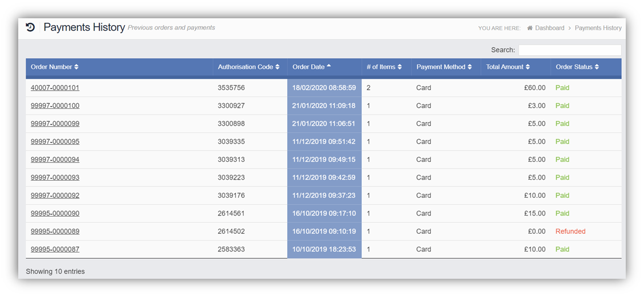Viewport: 644px width, 297px height.
Task: Open order 99997-0000099
Action: (55, 124)
